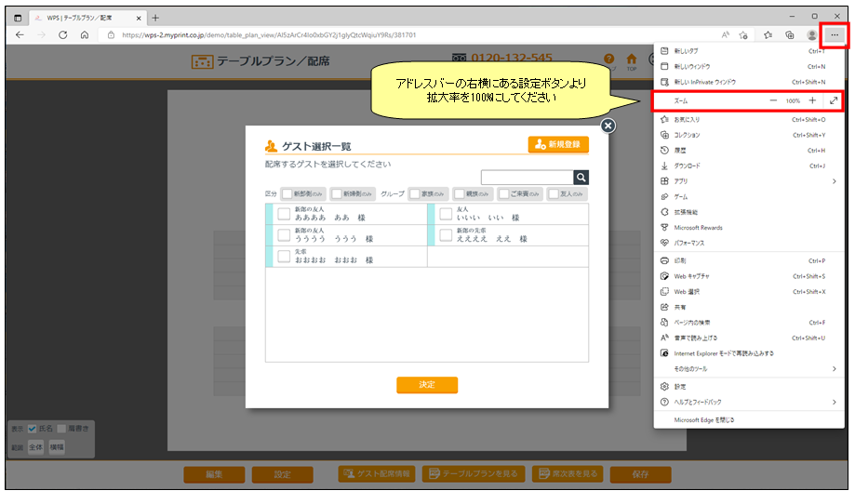This screenshot has height=504, width=855.
Task: Refresh the page in the browser toolbar
Action: click(x=62, y=34)
